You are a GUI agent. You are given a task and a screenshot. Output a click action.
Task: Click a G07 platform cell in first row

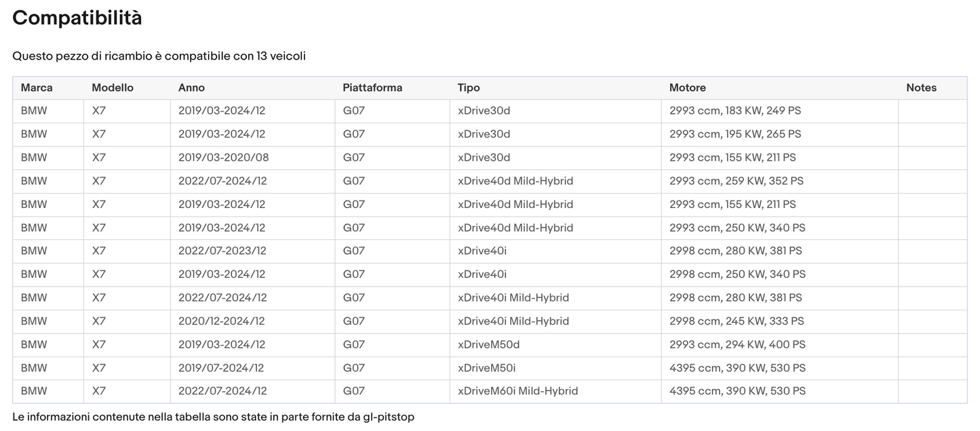pyautogui.click(x=353, y=110)
